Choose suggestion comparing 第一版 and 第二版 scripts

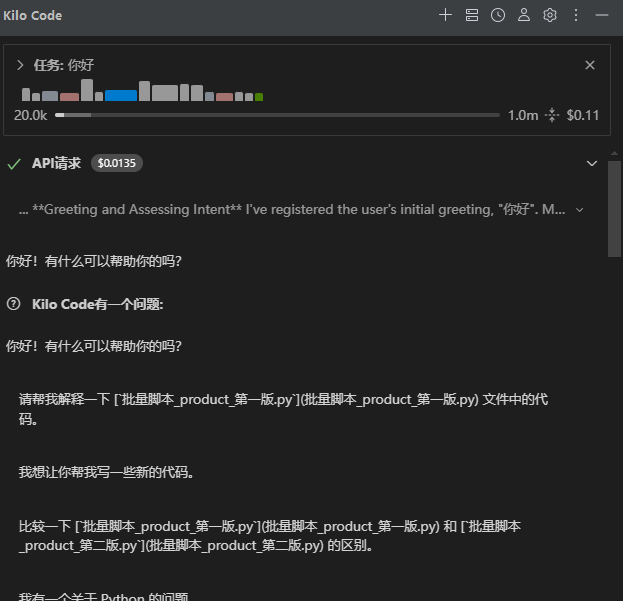tap(269, 536)
